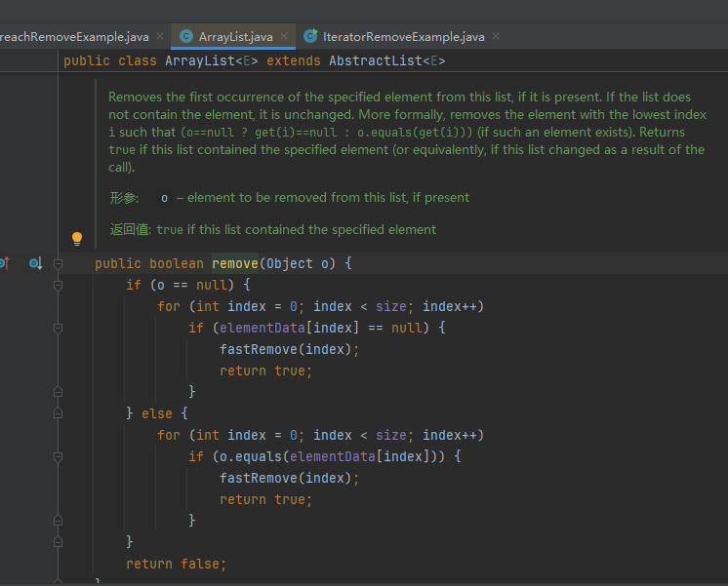Close the ForeachRemoveExample.java tab
728x586 pixels.
160,37
